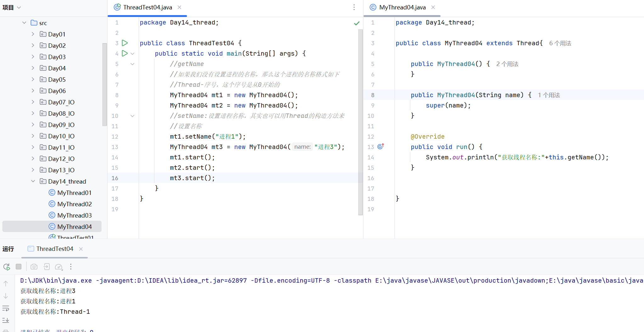Click the java.exe command line in console
This screenshot has height=332, width=644.
[332, 280]
